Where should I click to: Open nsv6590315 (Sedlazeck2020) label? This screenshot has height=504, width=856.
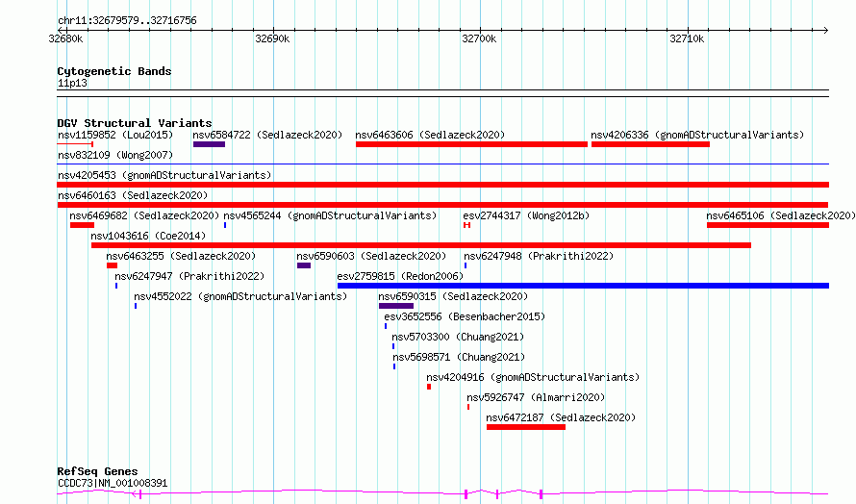point(453,296)
